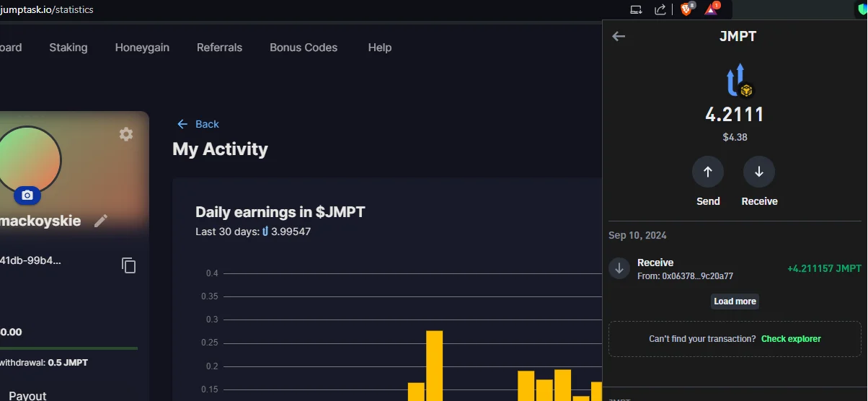Click the Receive arrow icon
This screenshot has height=401, width=868.
tap(759, 172)
